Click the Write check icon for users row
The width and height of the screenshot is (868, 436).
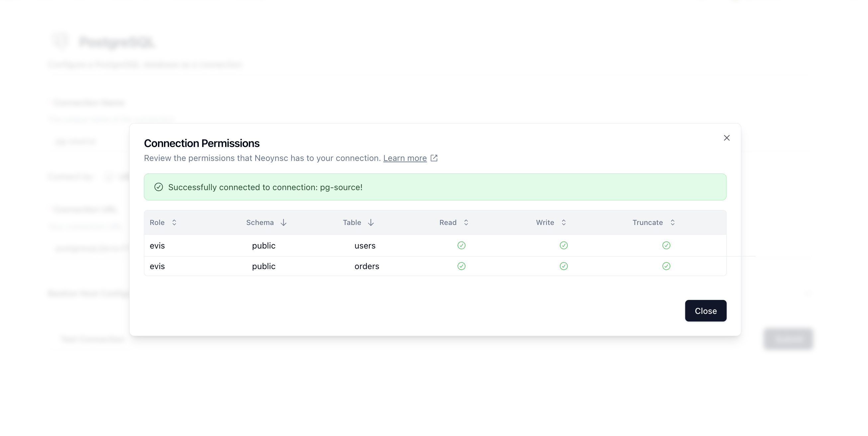pos(564,246)
